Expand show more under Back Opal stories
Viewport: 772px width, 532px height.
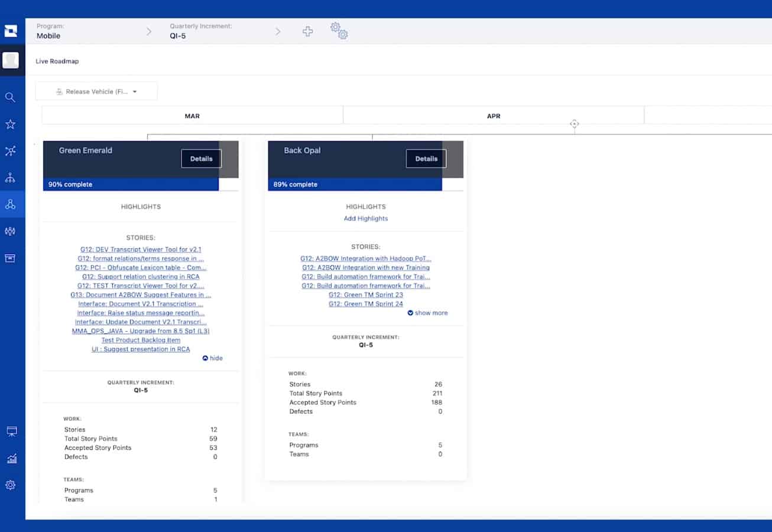427,313
